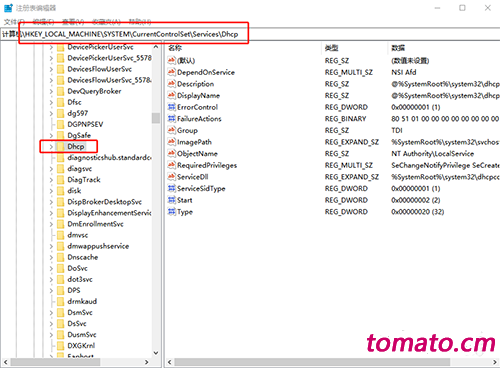Select the DevicesFlowUserSvc key
Screen dimensions: 500x368
[99, 69]
